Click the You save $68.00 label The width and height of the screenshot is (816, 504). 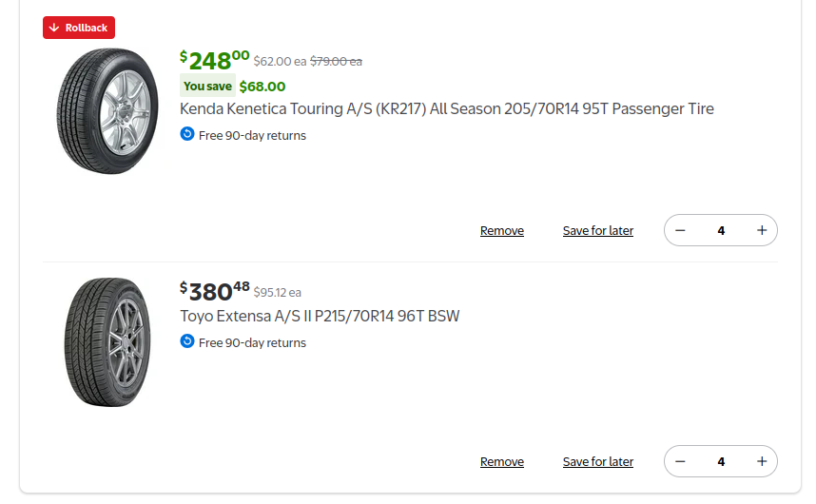click(x=234, y=87)
